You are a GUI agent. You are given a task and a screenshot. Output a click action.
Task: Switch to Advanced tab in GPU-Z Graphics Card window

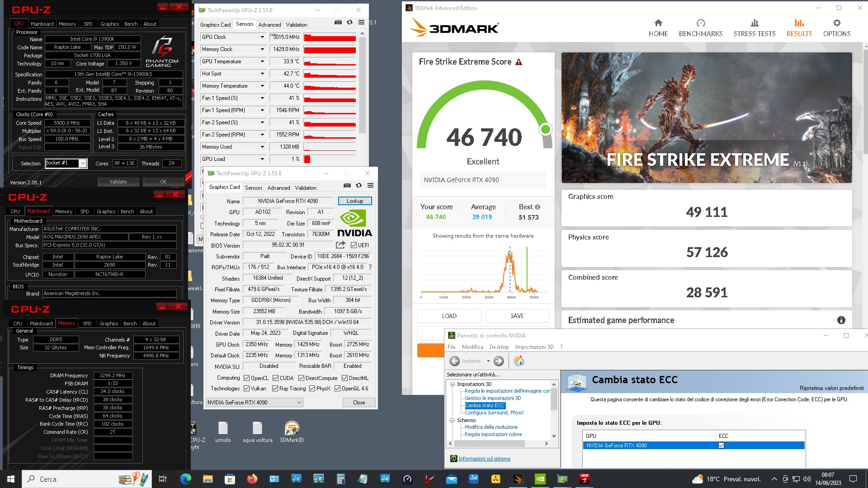[278, 188]
